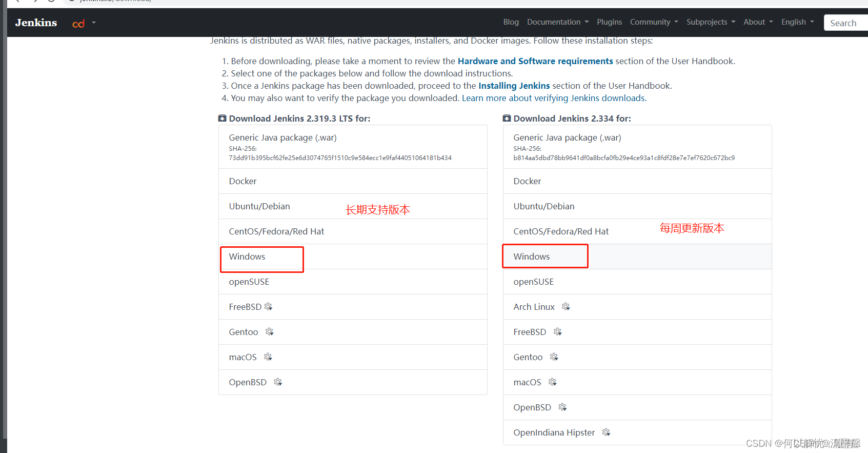Click the Jenkins logo in navbar
This screenshot has width=868, height=453.
point(36,23)
